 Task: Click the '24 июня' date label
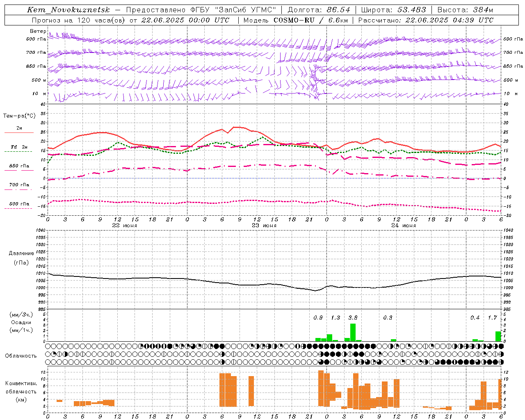(404, 226)
